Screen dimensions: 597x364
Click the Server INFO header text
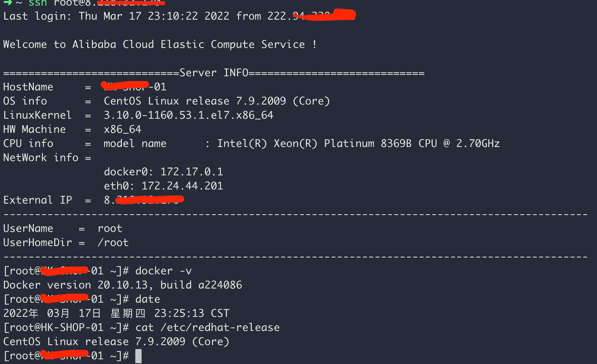click(214, 73)
